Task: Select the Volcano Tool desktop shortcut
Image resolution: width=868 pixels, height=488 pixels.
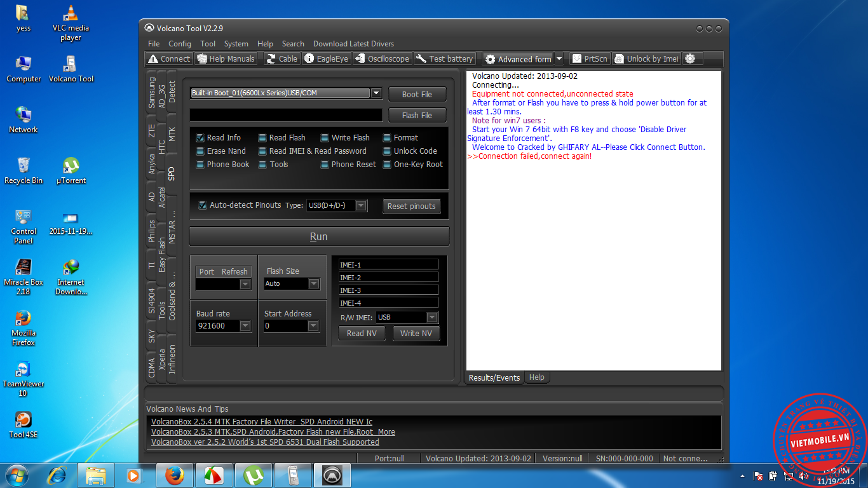Action: click(71, 70)
